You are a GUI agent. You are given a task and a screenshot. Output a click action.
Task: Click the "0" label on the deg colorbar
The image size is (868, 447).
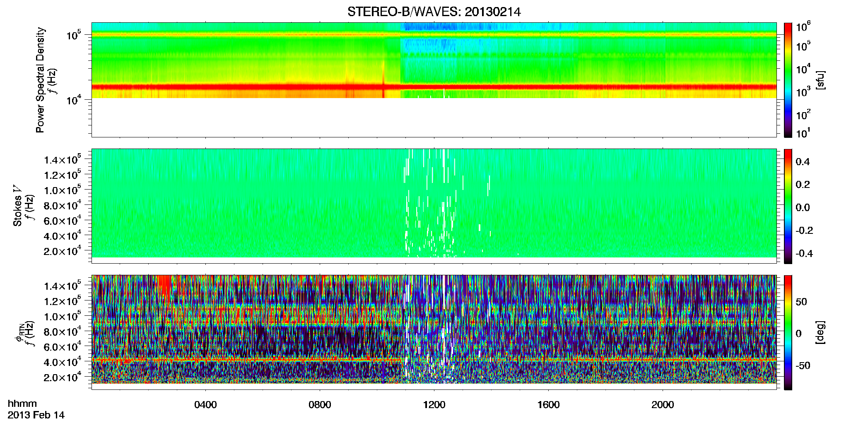[798, 334]
